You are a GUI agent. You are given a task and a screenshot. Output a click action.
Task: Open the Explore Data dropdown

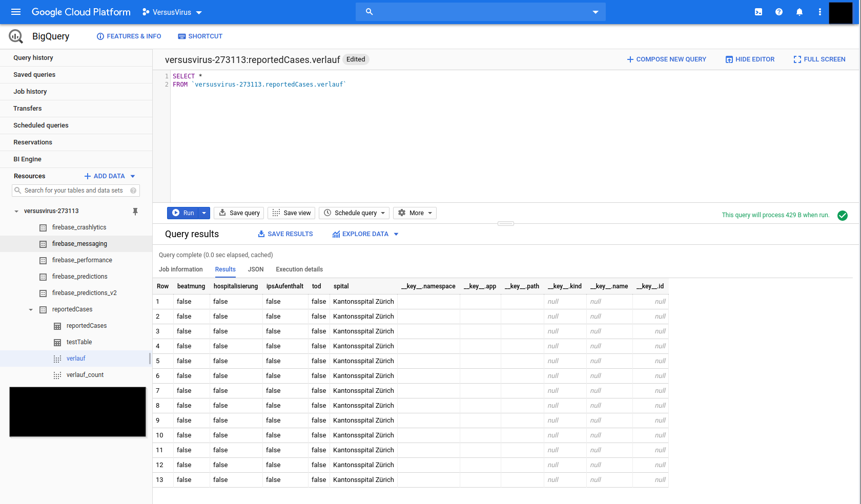click(365, 234)
